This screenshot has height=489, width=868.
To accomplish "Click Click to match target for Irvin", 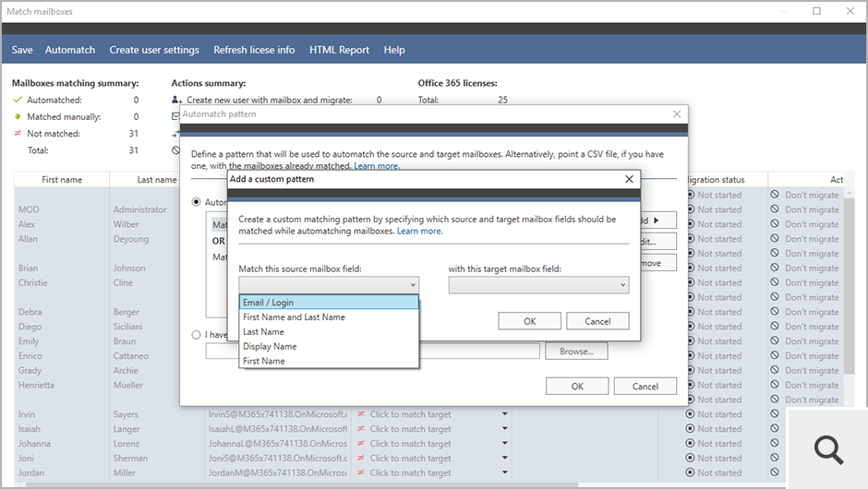I will click(x=410, y=413).
